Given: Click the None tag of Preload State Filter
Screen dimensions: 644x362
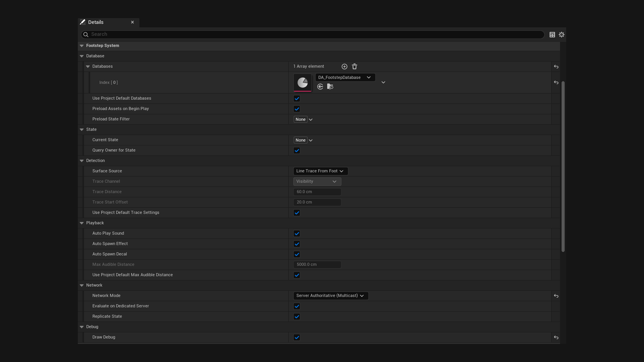Looking at the screenshot, I should coord(301,120).
